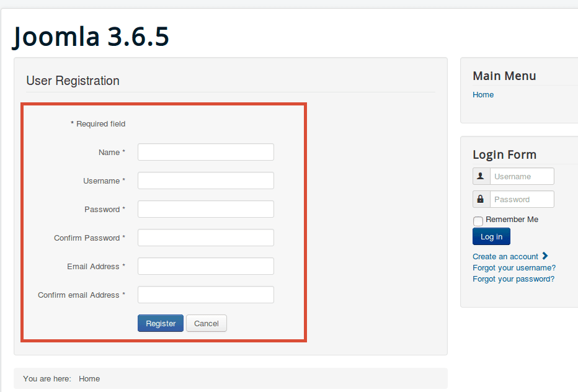Screen dimensions: 578x392
Task: Focus the registration Username input field
Action: coord(206,180)
